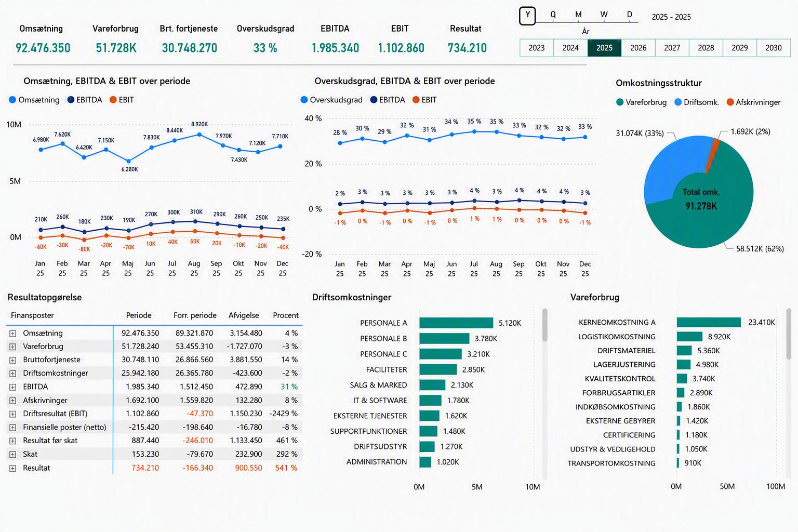Select year 2029 in the slicer
Screen dimensions: 798x532
coord(740,48)
